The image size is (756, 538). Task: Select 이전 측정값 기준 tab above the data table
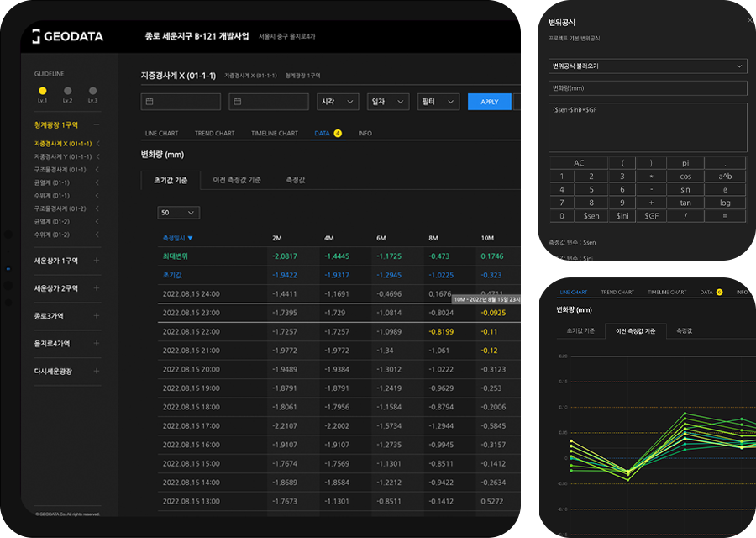coord(237,180)
